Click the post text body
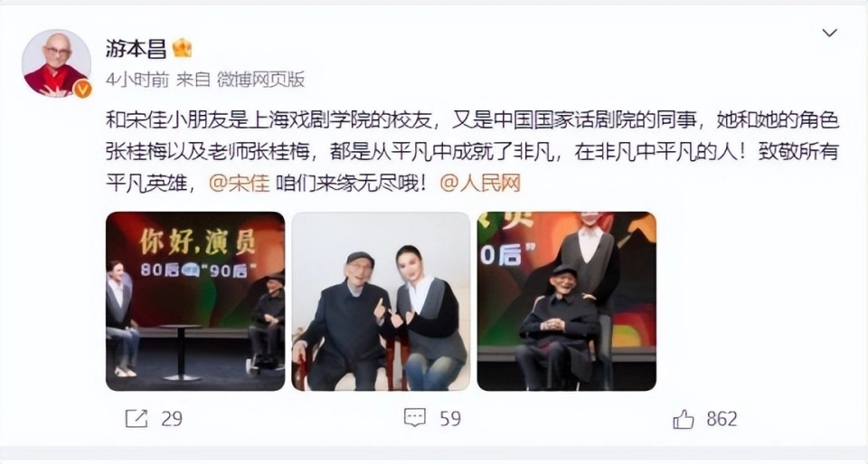This screenshot has height=464, width=868. [x=472, y=152]
